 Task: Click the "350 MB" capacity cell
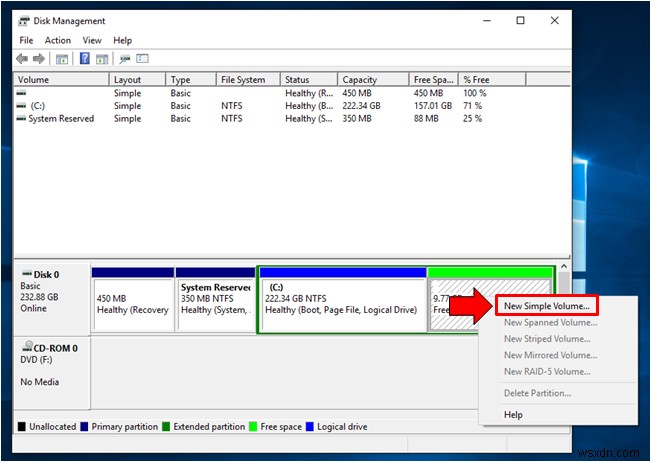pos(357,118)
